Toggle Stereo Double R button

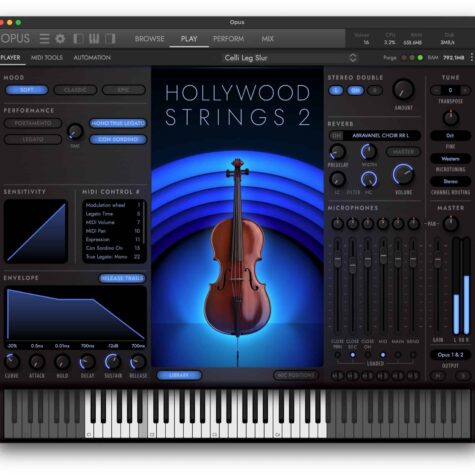375,90
